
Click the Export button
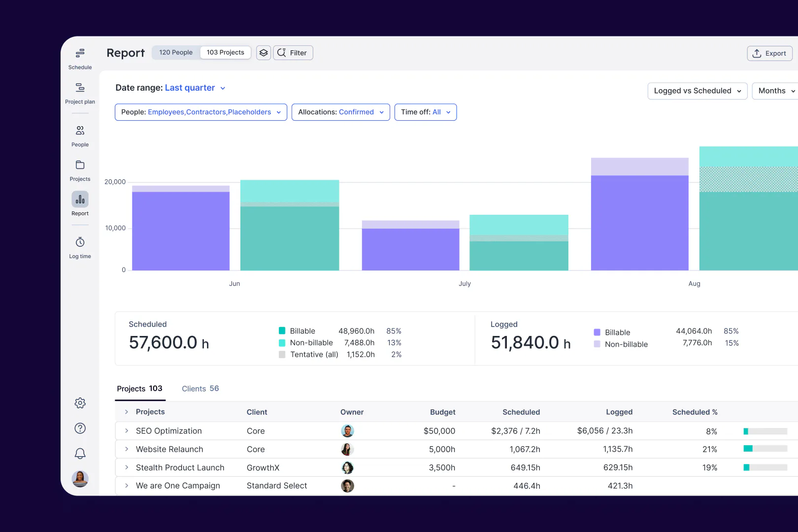[769, 53]
